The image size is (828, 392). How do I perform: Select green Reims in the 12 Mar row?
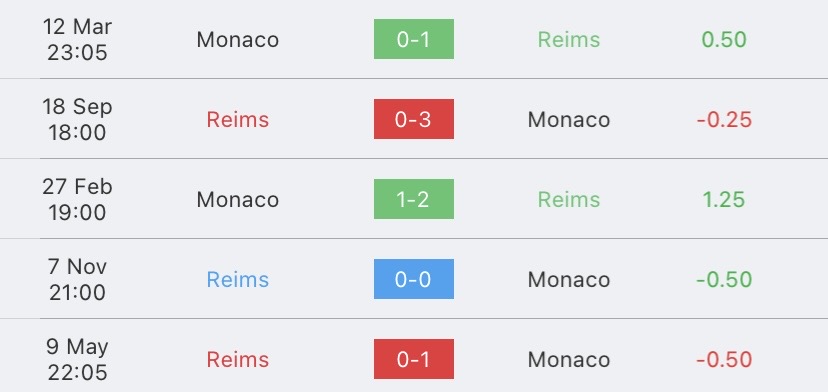(x=569, y=40)
